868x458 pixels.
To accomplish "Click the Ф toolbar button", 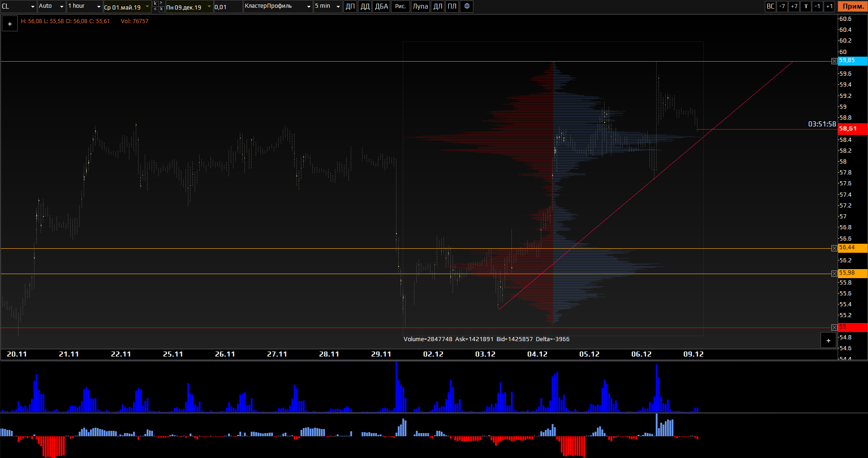I will pos(467,6).
